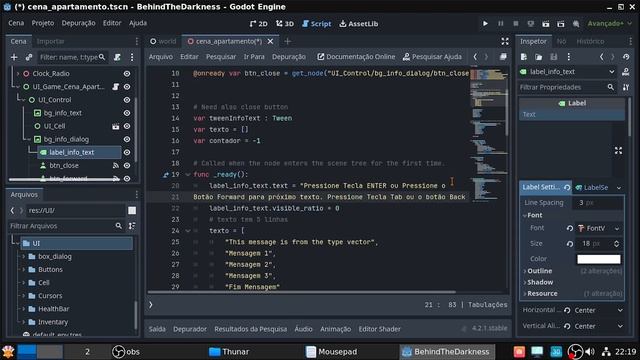Instantiate child scene link icon
Viewport: 640px width, 360px height.
[29, 57]
